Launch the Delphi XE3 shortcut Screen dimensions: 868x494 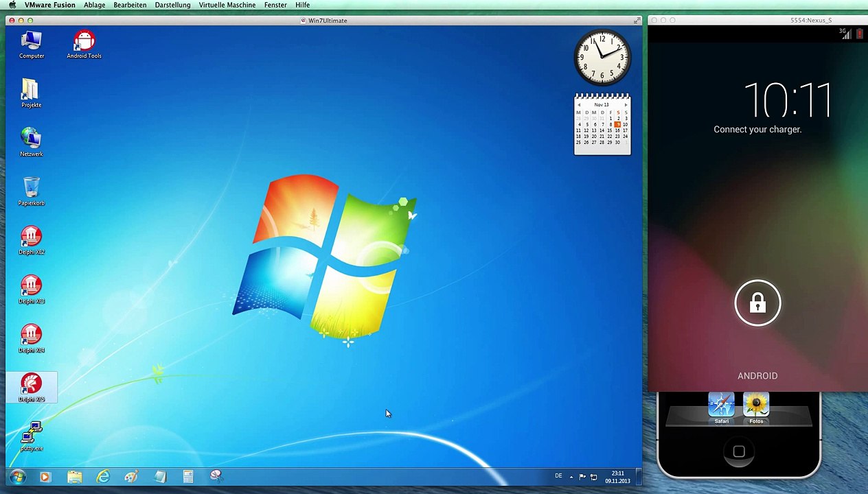(x=31, y=290)
